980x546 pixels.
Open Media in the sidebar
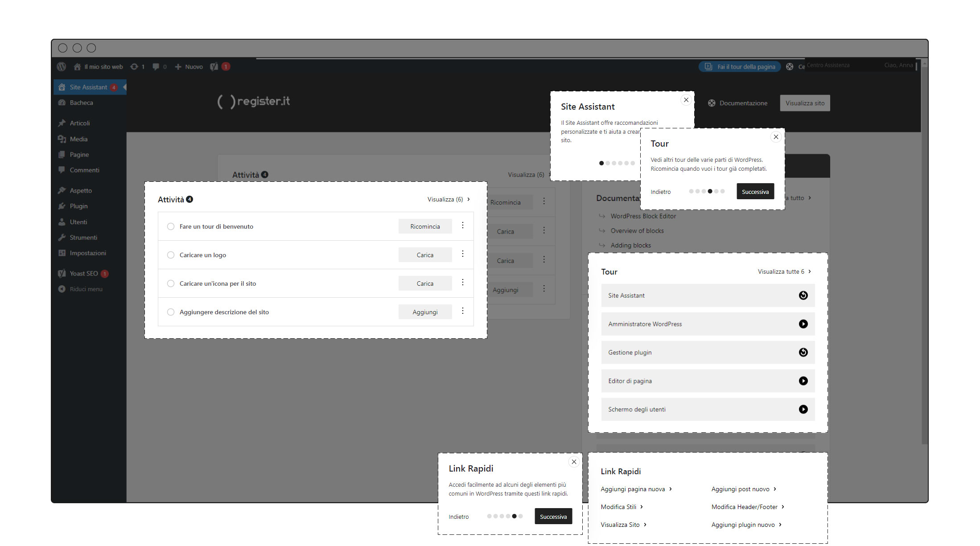78,139
